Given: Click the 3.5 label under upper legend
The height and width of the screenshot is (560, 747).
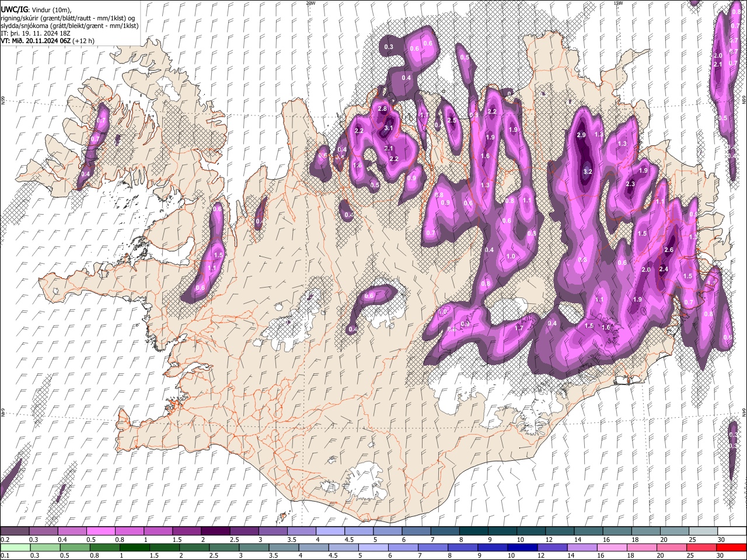Looking at the screenshot, I should pyautogui.click(x=292, y=540).
